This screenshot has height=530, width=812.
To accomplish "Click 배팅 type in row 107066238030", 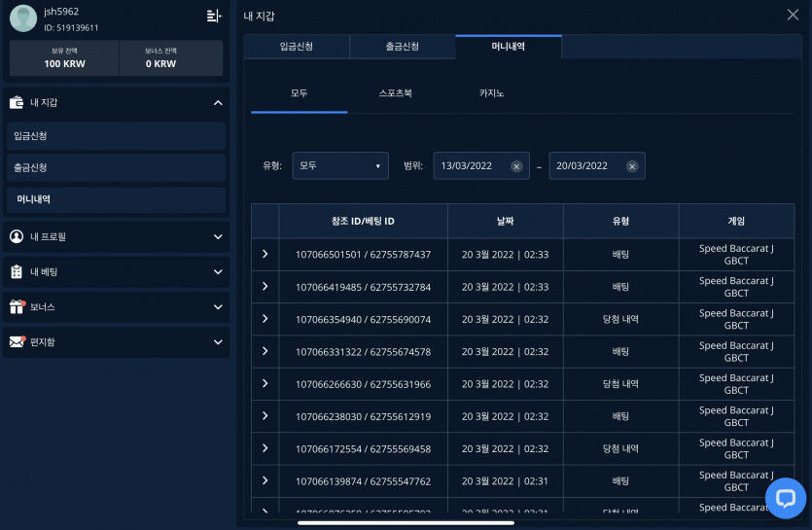I will pos(620,416).
